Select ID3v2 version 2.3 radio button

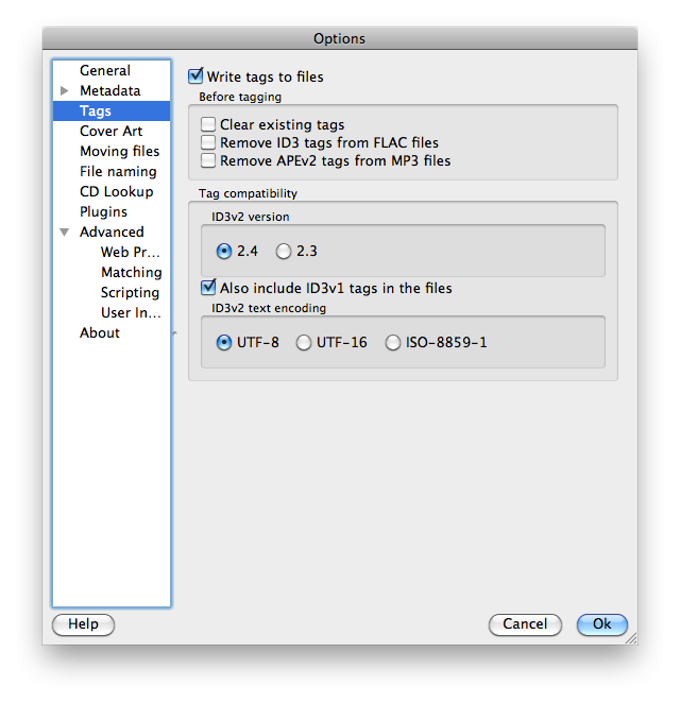[x=283, y=251]
